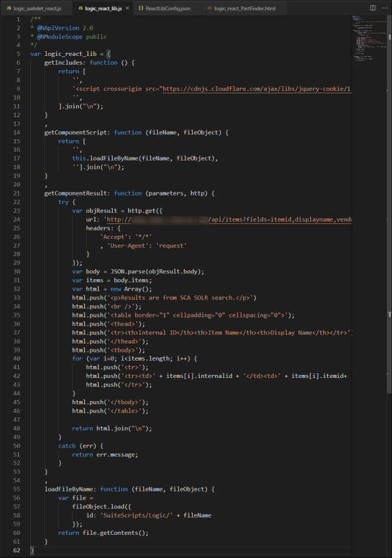
Task: Click the JS icon on logic_react_lib.js tab
Action: [x=80, y=8]
